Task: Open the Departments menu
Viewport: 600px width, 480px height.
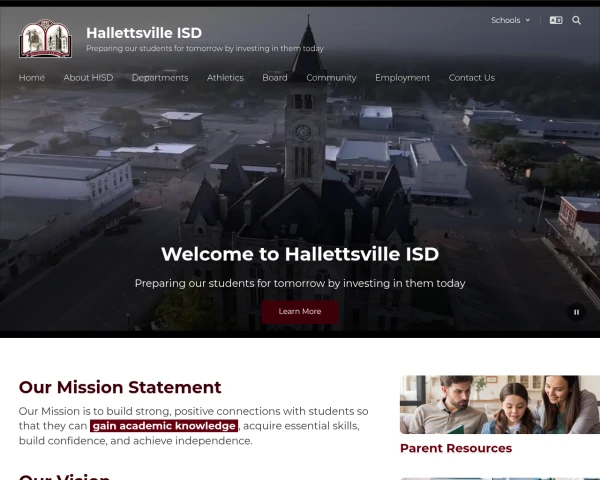Action: click(x=160, y=78)
